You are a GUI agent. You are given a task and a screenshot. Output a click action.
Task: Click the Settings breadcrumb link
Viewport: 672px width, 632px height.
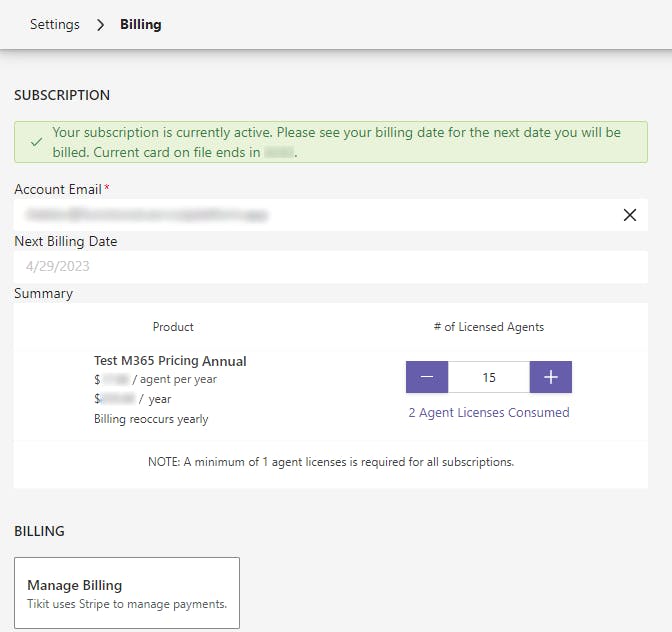(55, 24)
